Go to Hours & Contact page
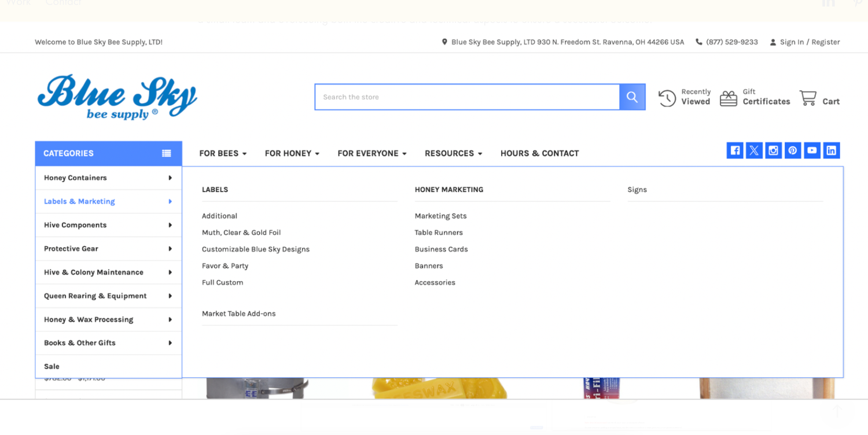Screen dimensions: 868x435 click(x=539, y=153)
